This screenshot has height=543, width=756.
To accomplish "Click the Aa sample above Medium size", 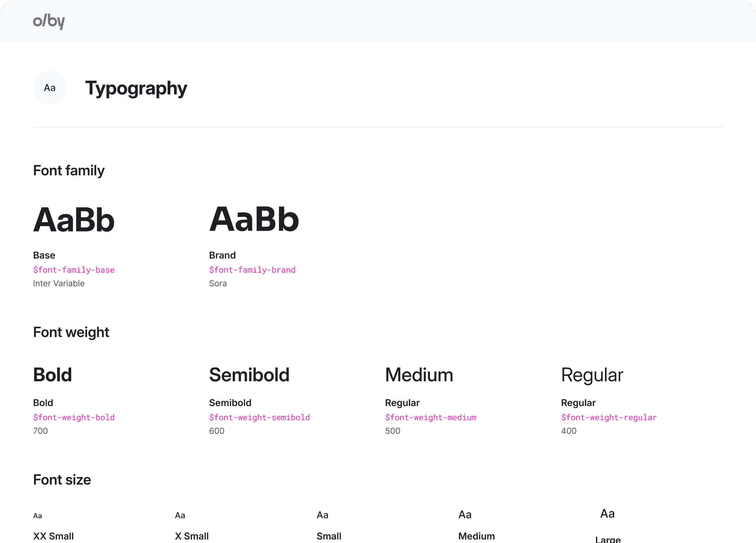I will click(x=465, y=515).
